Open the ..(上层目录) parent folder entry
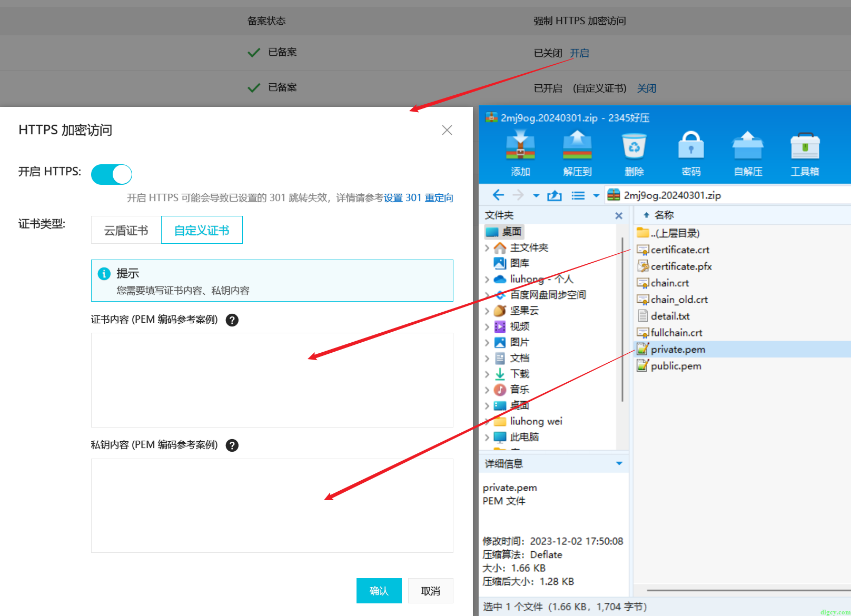 tap(675, 233)
